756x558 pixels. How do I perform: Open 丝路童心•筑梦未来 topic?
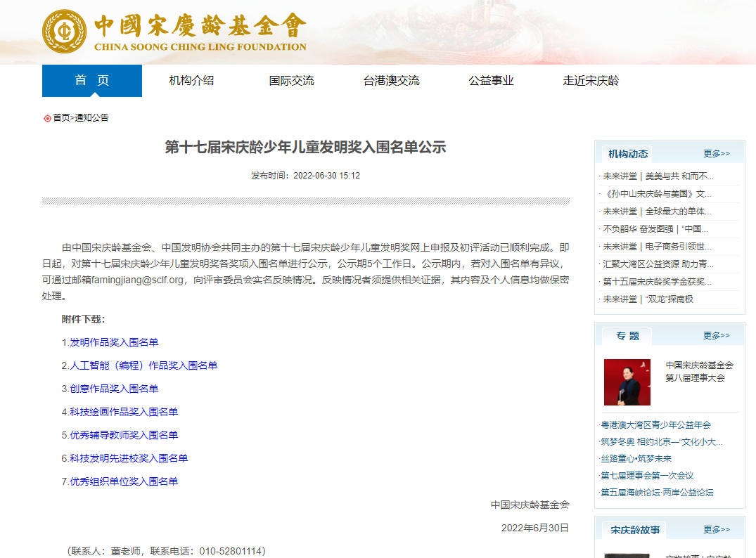pyautogui.click(x=636, y=458)
